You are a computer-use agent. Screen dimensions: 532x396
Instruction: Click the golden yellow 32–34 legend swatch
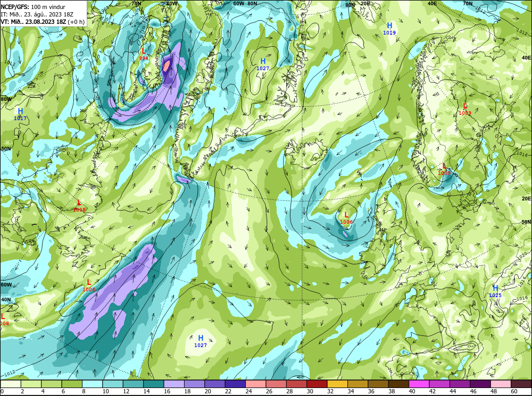pos(338,384)
